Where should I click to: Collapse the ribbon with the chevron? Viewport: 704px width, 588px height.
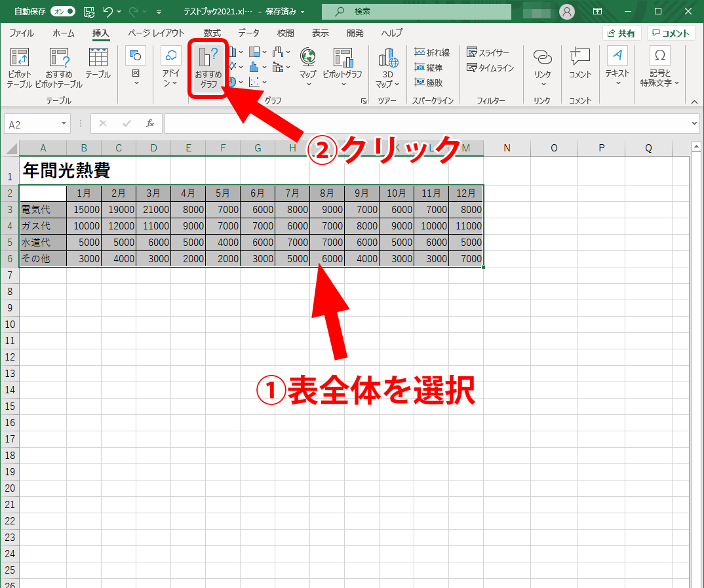click(694, 102)
